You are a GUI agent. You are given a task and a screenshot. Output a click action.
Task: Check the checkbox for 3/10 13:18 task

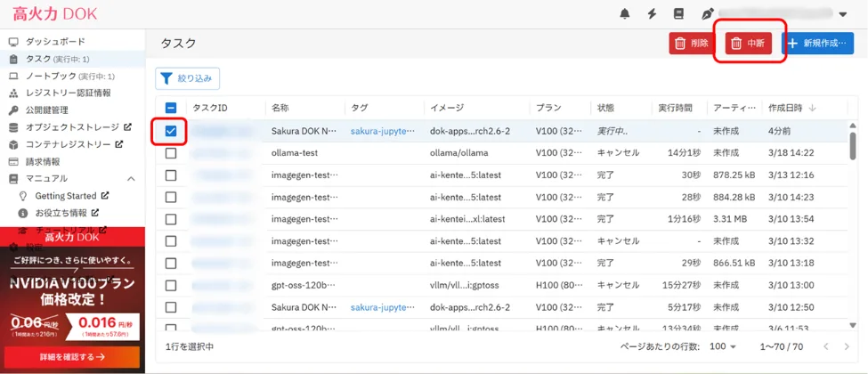pyautogui.click(x=171, y=264)
